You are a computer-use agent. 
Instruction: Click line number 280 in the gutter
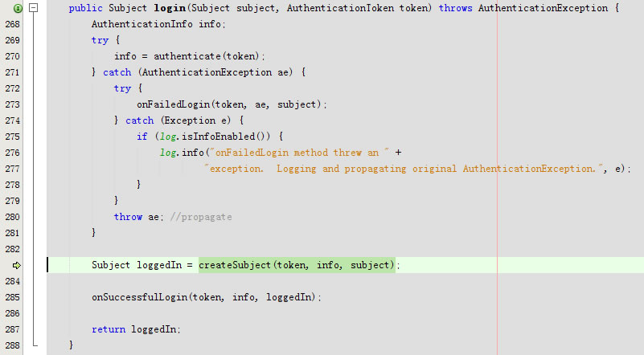12,217
